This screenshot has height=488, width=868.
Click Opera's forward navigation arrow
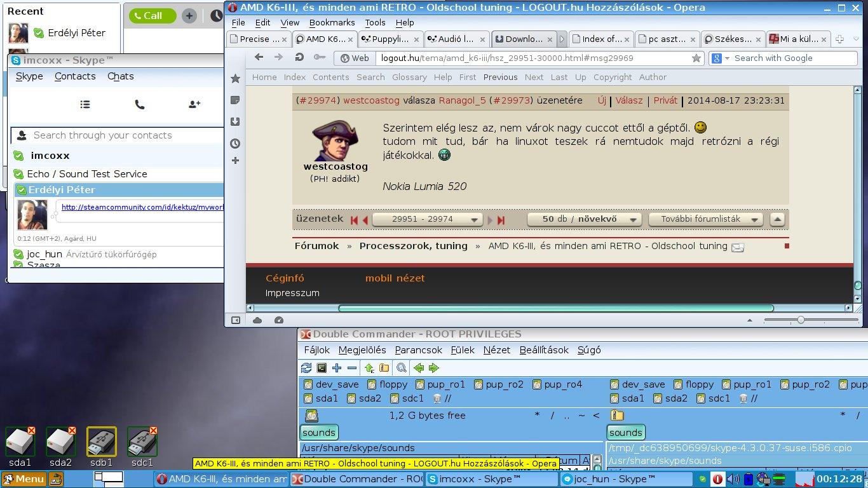coord(278,57)
